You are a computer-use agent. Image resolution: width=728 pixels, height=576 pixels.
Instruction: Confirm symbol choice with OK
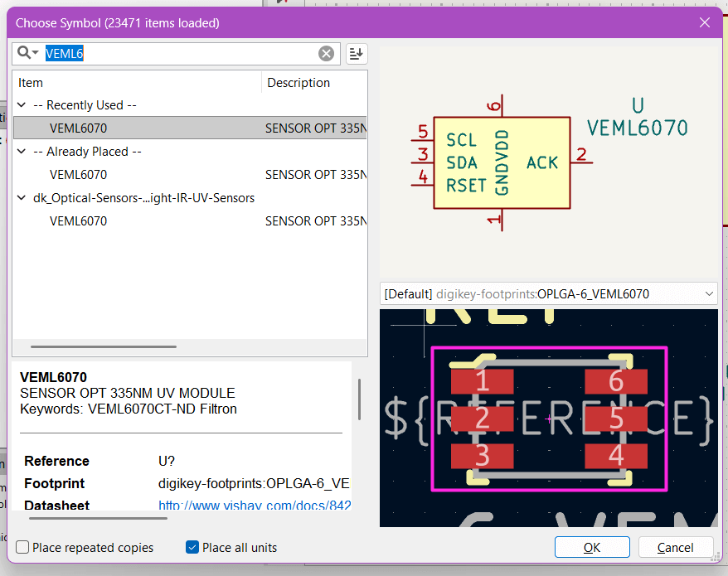(x=592, y=547)
